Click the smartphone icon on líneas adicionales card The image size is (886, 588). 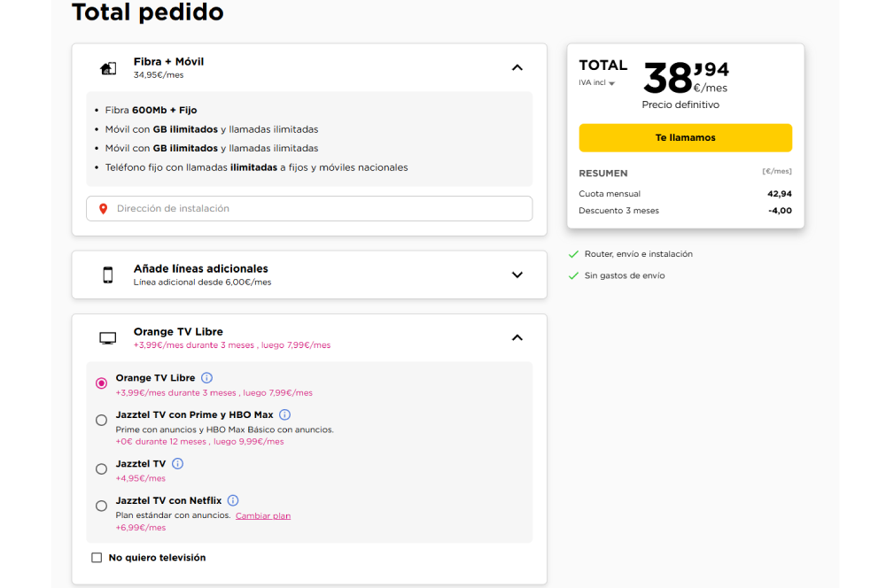107,275
